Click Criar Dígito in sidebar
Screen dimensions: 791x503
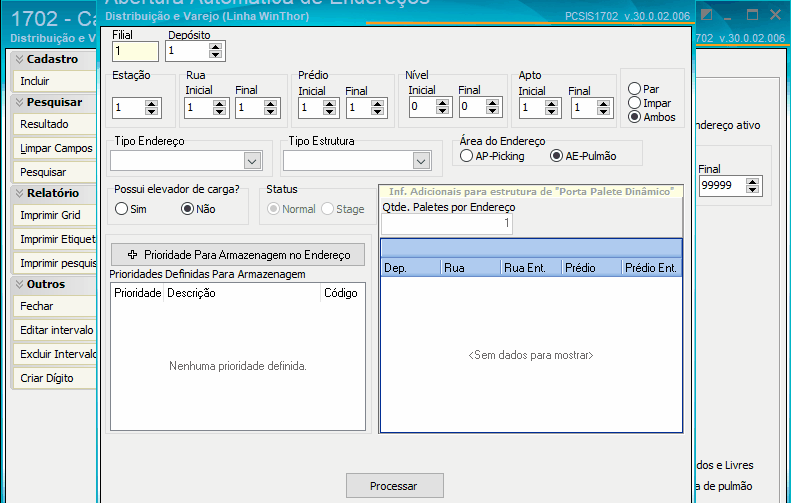pyautogui.click(x=54, y=378)
